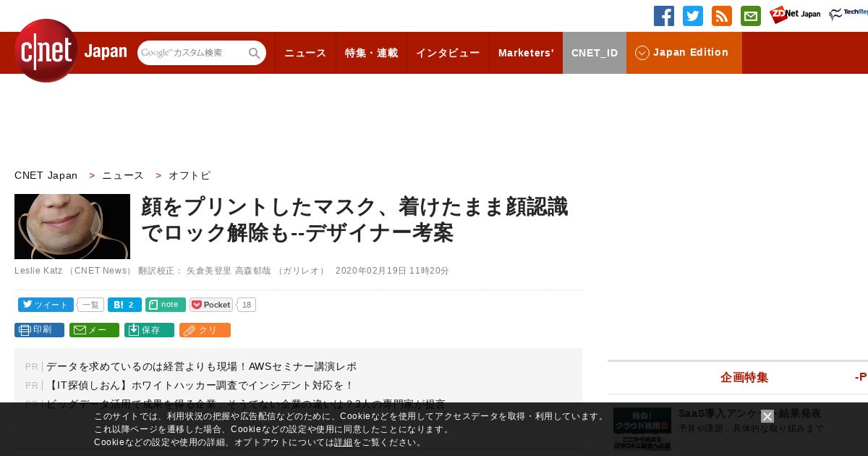868x456 pixels.
Task: Open the orange RSS feed icon
Action: 722,16
